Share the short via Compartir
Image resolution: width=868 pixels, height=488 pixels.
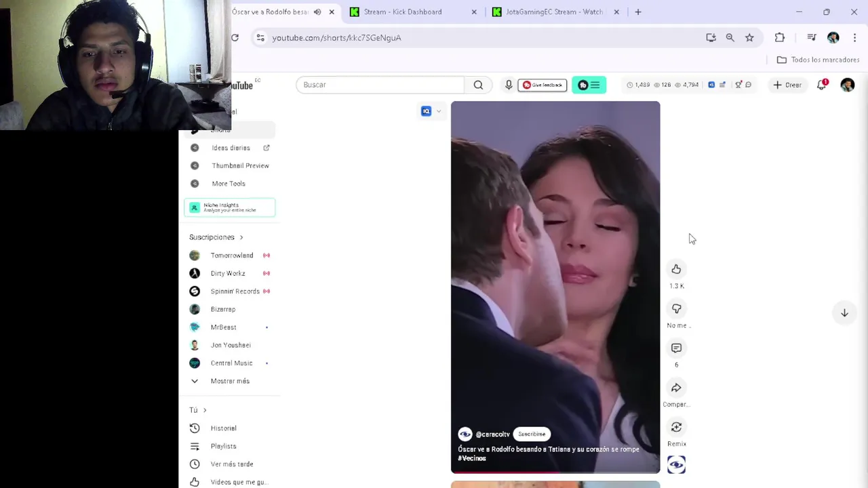676,388
